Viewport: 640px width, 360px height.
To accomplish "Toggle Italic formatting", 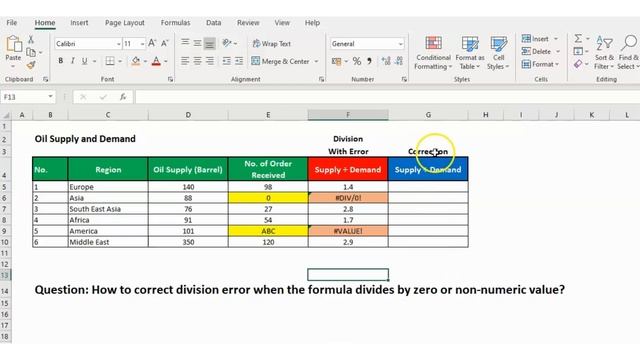I will pyautogui.click(x=73, y=61).
